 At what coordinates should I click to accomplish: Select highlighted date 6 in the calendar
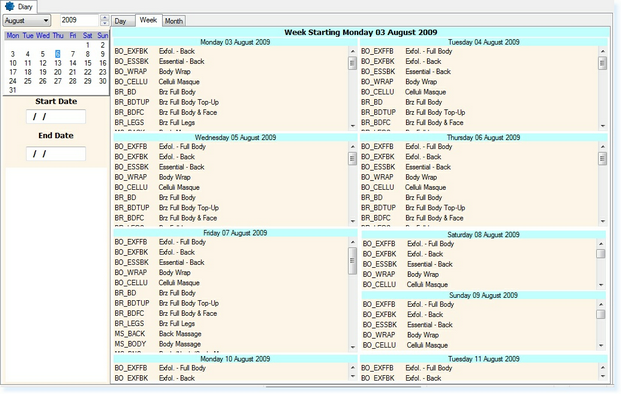tap(58, 54)
